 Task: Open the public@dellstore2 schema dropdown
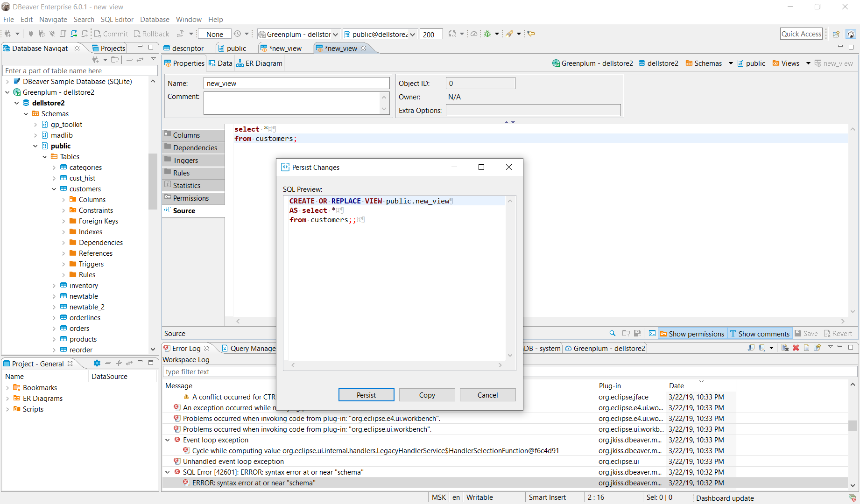pyautogui.click(x=380, y=34)
